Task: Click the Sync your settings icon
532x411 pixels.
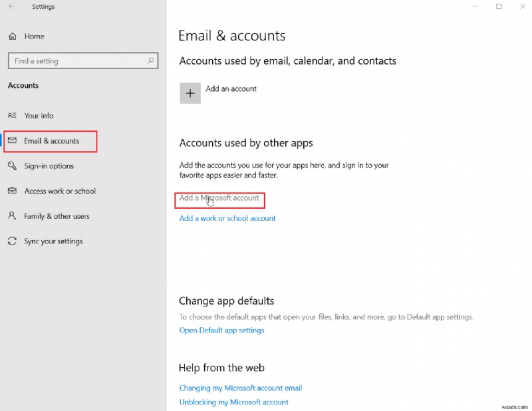Action: 12,241
